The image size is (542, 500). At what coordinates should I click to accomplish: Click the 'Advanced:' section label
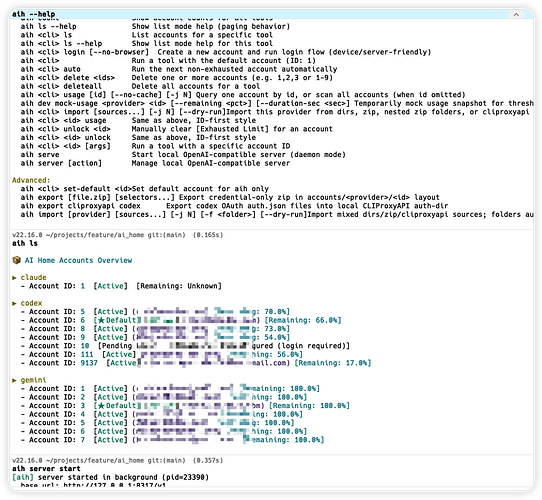(x=31, y=180)
